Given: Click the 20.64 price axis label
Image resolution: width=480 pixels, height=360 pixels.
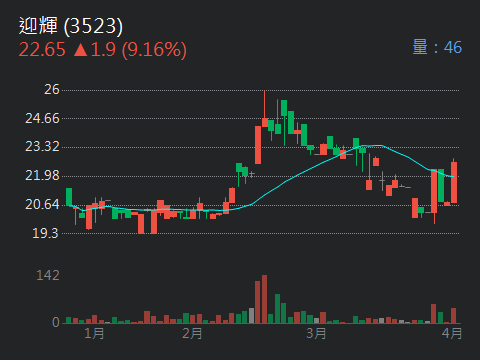Looking at the screenshot, I should tap(42, 204).
